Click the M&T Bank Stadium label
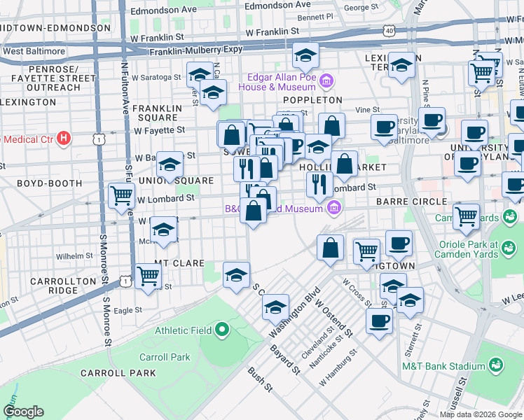 click(x=443, y=366)
